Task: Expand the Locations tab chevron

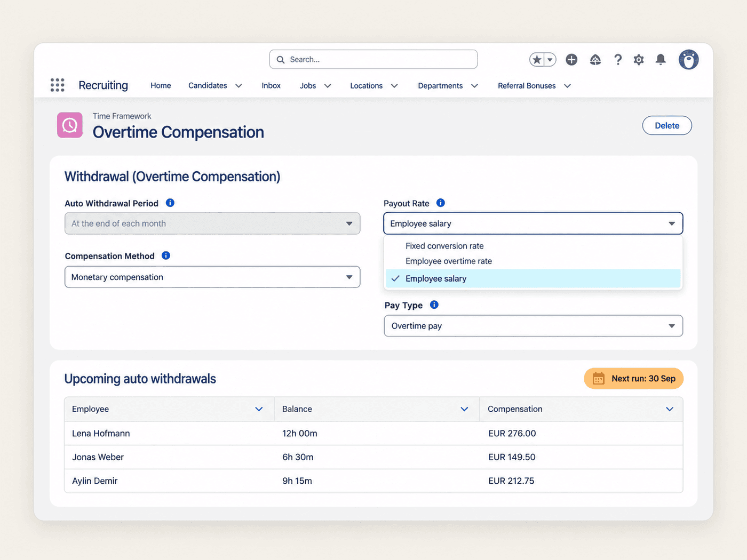Action: [x=394, y=86]
